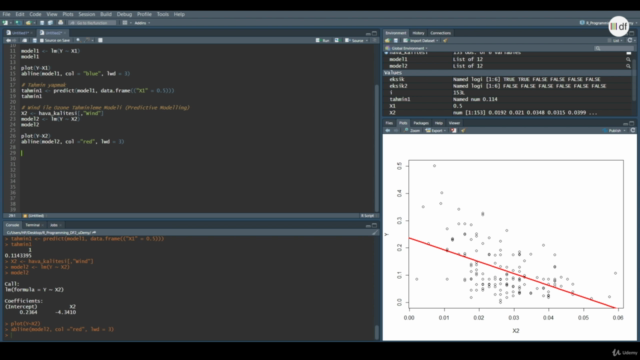The image size is (640, 360).
Task: Expand the Global Environment selector
Action: [407, 48]
